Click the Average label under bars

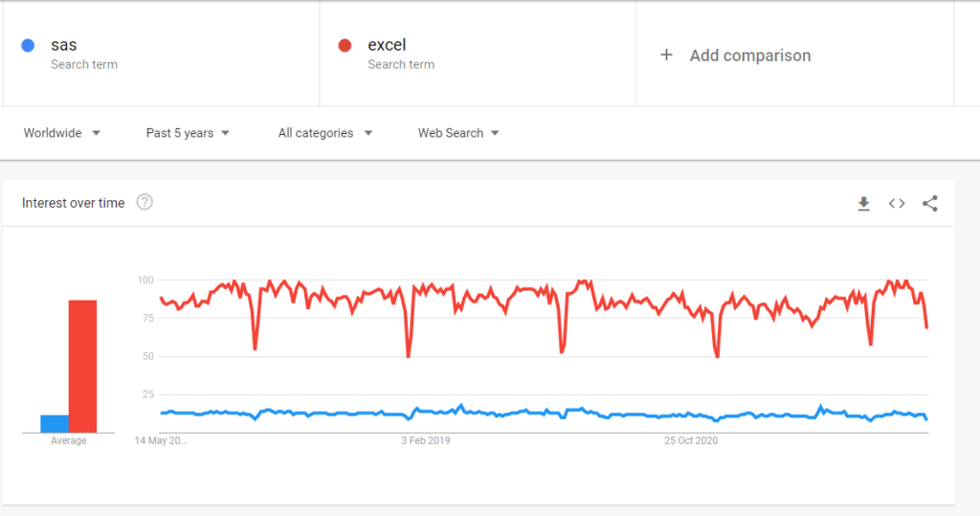[69, 440]
